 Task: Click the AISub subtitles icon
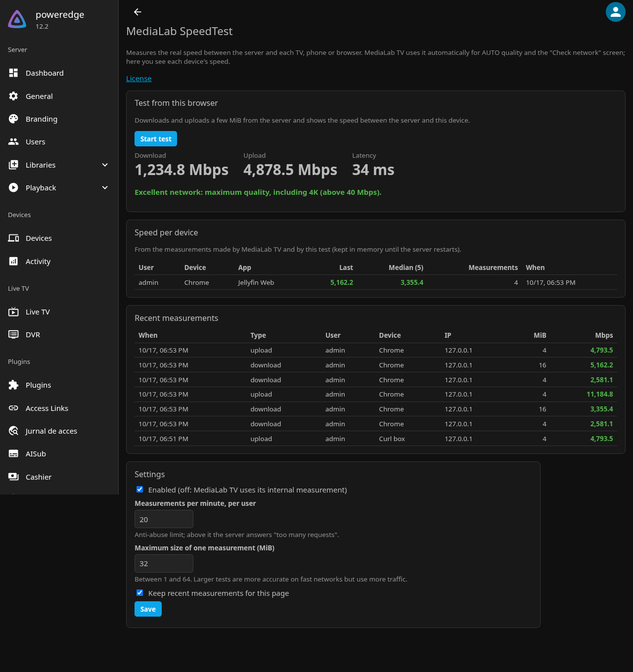pyautogui.click(x=13, y=453)
